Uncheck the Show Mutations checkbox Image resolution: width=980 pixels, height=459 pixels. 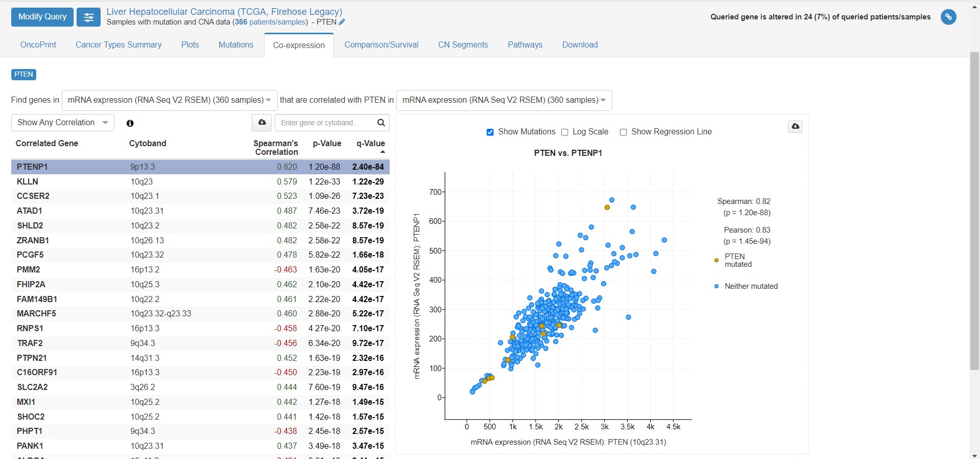click(490, 132)
